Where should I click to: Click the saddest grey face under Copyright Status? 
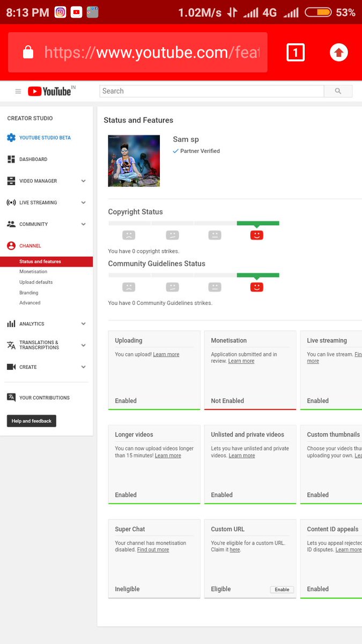129,235
